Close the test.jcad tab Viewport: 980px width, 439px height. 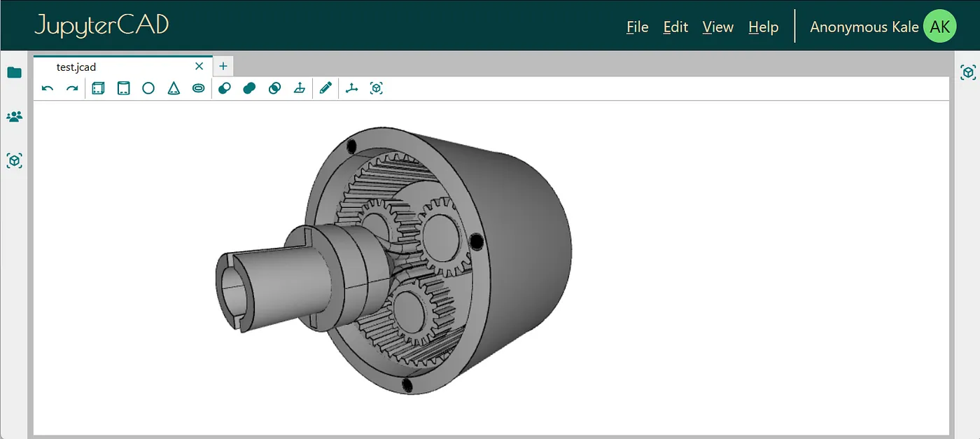coord(199,67)
